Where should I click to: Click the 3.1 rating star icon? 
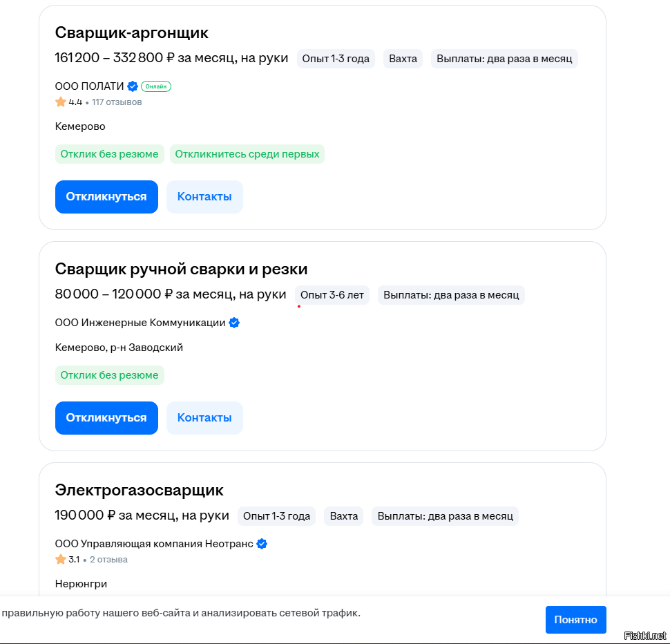61,560
